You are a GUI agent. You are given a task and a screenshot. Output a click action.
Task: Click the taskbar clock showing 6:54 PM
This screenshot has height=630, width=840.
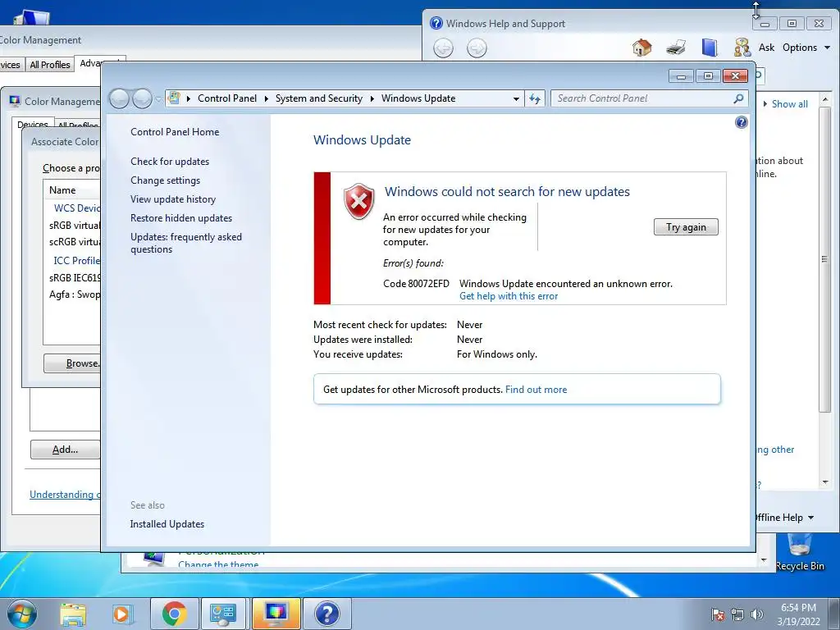(x=798, y=614)
